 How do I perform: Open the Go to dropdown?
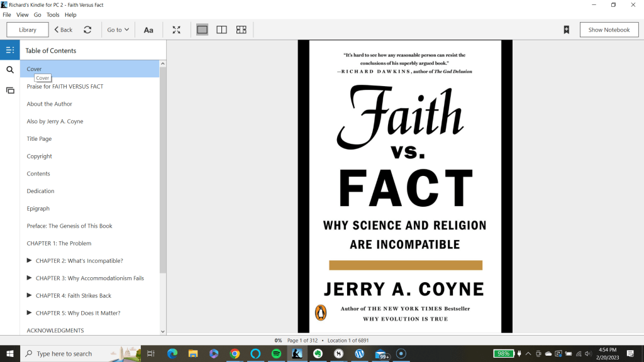[118, 30]
